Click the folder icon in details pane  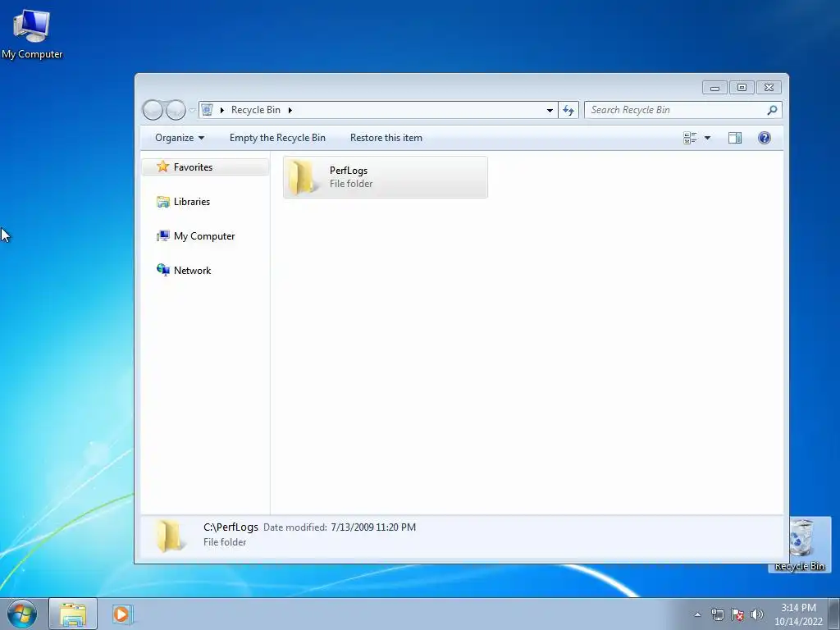pyautogui.click(x=171, y=536)
